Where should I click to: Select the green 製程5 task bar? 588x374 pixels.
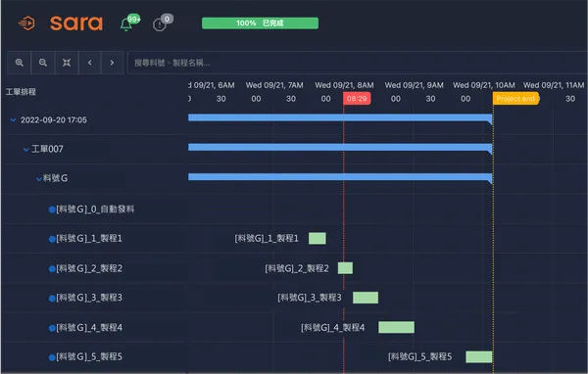[x=479, y=356]
